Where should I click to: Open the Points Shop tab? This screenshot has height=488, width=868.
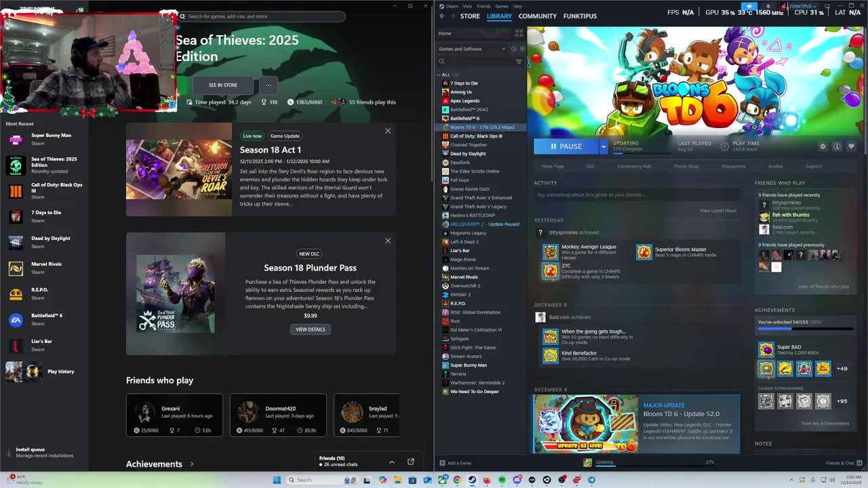point(686,166)
